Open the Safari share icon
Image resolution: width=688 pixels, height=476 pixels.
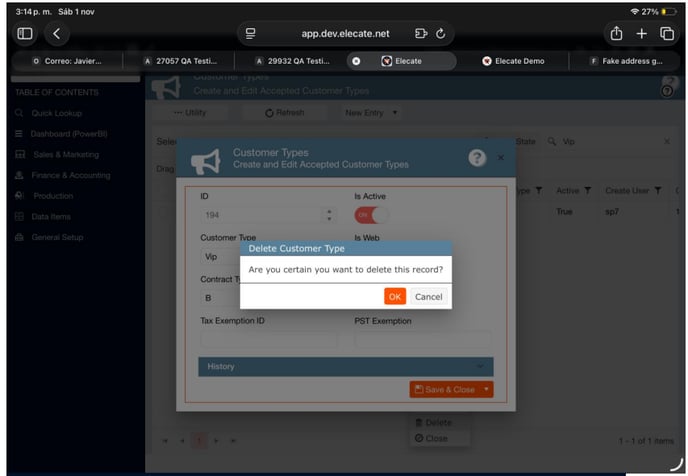click(x=616, y=33)
